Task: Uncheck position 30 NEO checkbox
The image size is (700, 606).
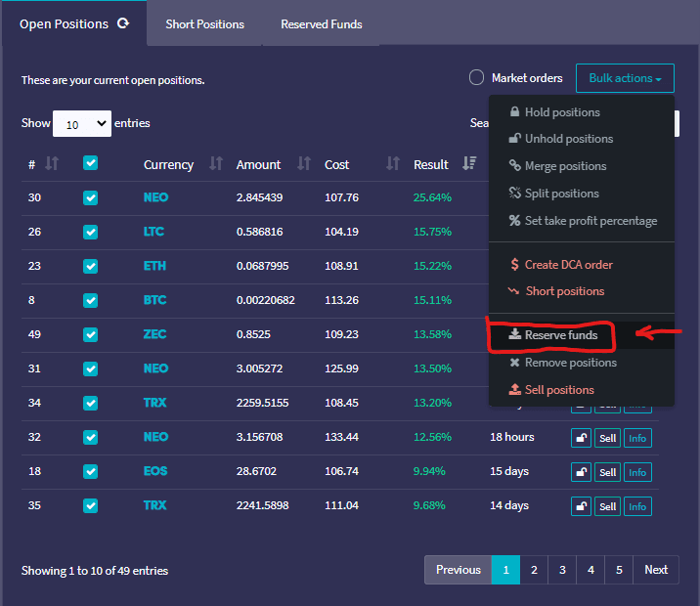Action: [91, 197]
